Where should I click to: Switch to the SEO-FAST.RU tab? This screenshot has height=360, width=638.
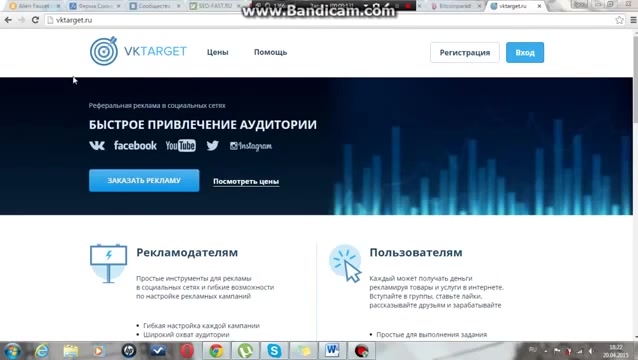tap(214, 6)
